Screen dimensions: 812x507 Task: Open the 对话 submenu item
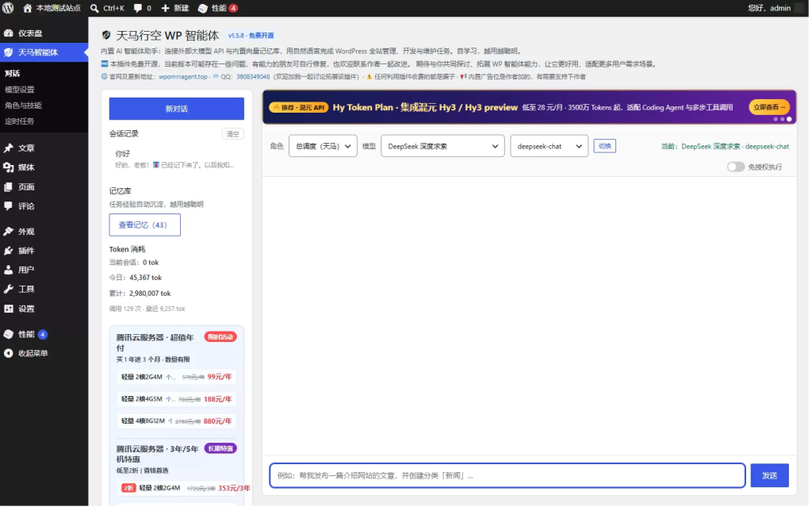[x=13, y=73]
